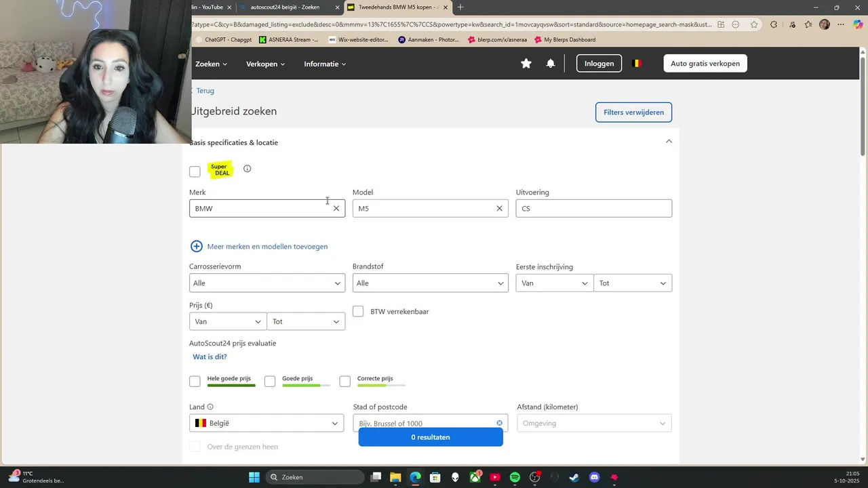Open a new browser tab
The image size is (868, 488).
point(460,7)
